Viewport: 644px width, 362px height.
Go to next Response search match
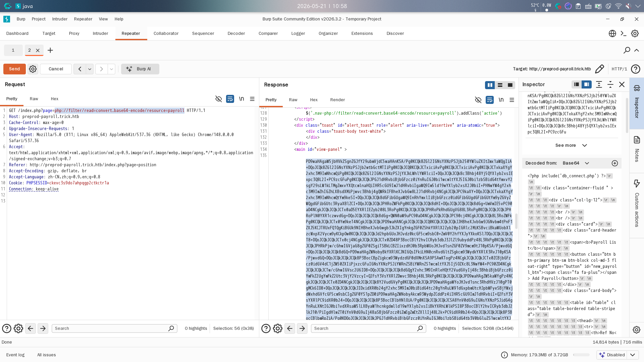302,328
